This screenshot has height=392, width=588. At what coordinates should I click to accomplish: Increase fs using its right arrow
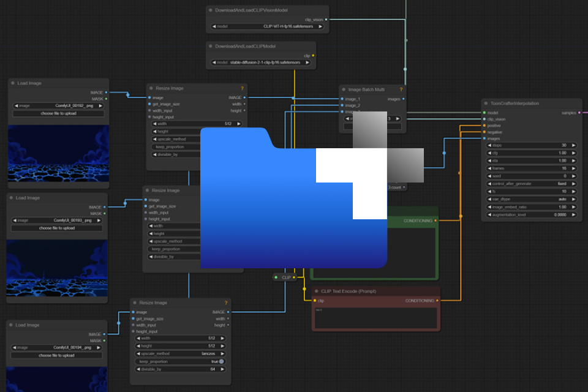click(573, 191)
